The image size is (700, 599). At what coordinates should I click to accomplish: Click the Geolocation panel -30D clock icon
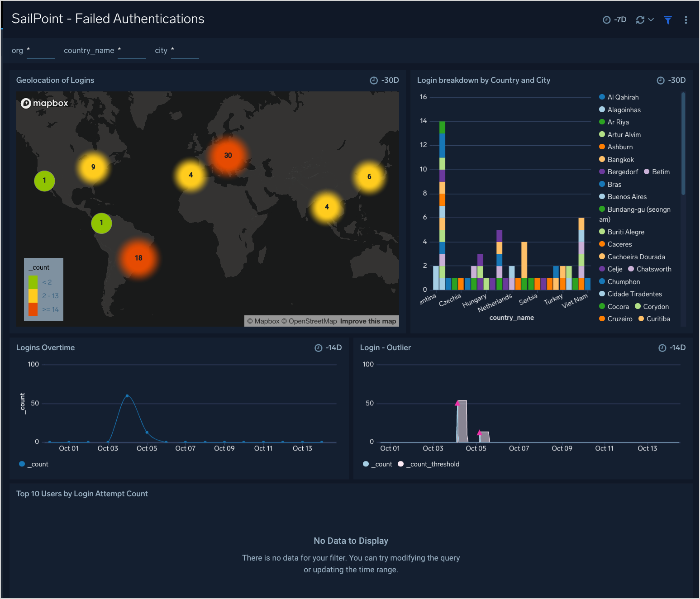374,81
